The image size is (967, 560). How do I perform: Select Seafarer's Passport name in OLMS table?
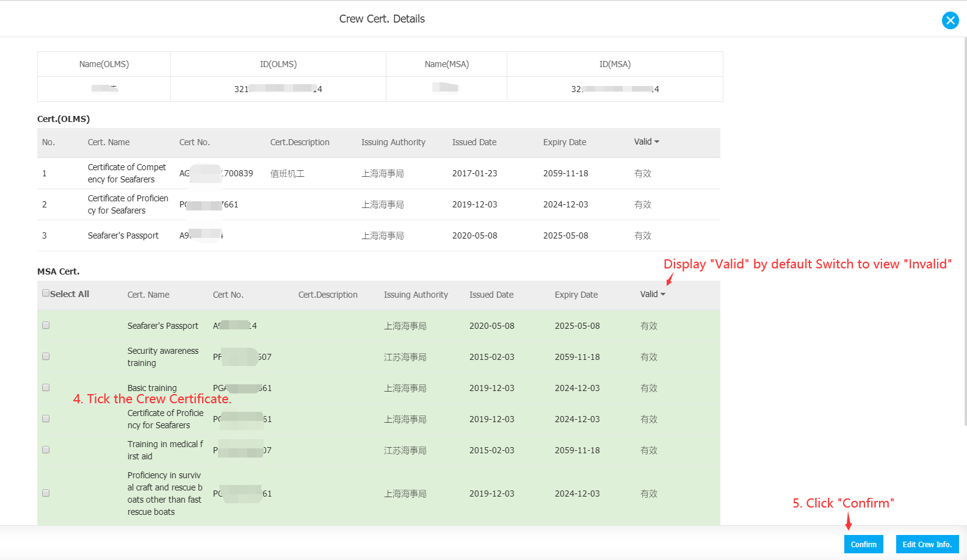pyautogui.click(x=123, y=235)
